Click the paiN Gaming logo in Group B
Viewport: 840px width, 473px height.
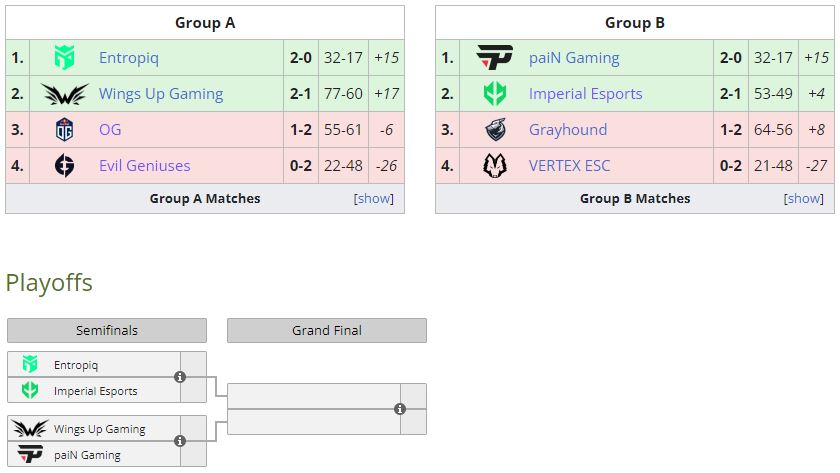tap(495, 58)
